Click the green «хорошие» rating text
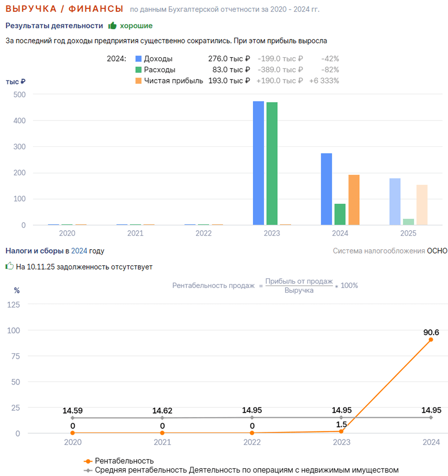 [x=136, y=26]
